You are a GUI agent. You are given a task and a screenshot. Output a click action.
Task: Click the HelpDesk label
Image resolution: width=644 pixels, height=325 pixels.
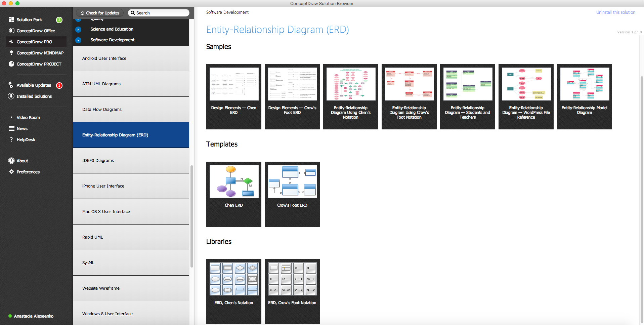click(26, 139)
